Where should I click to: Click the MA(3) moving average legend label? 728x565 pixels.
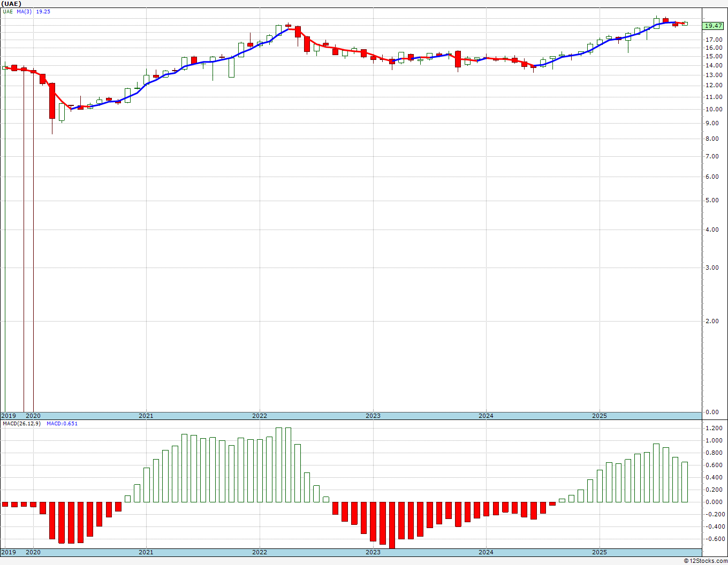pos(24,11)
